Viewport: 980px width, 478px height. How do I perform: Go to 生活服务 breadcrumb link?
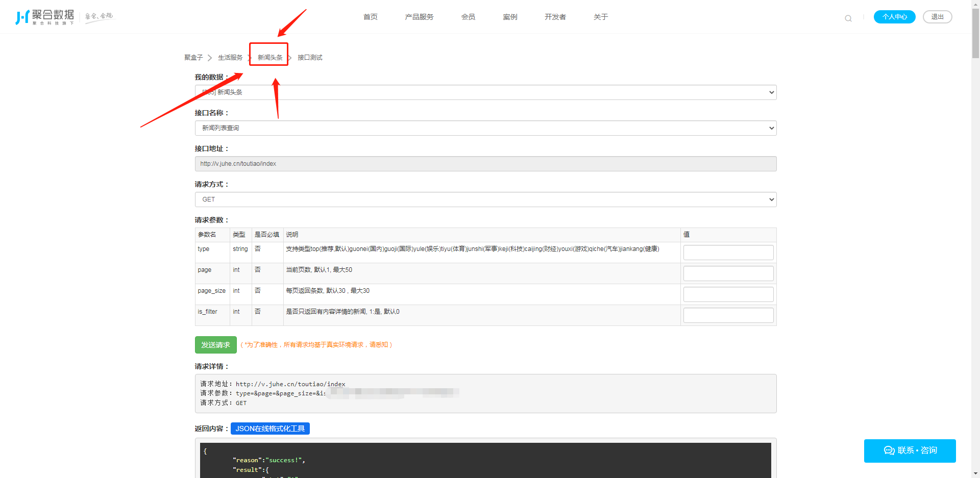(x=230, y=58)
